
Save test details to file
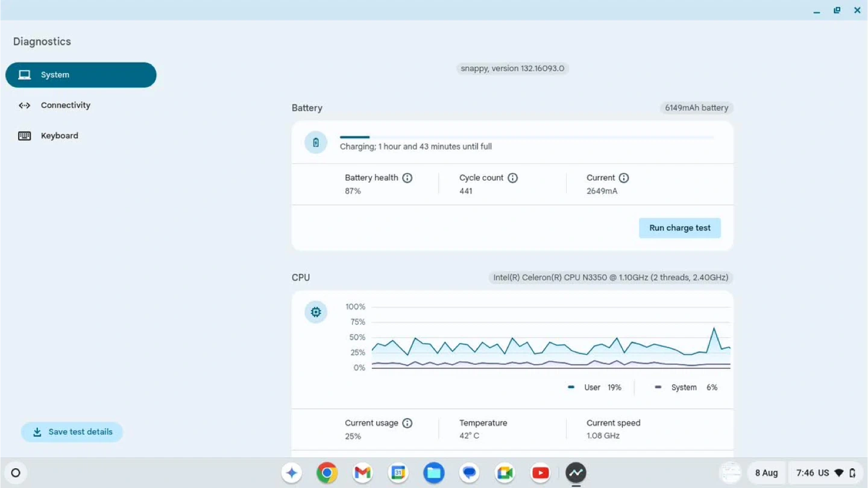[72, 432]
